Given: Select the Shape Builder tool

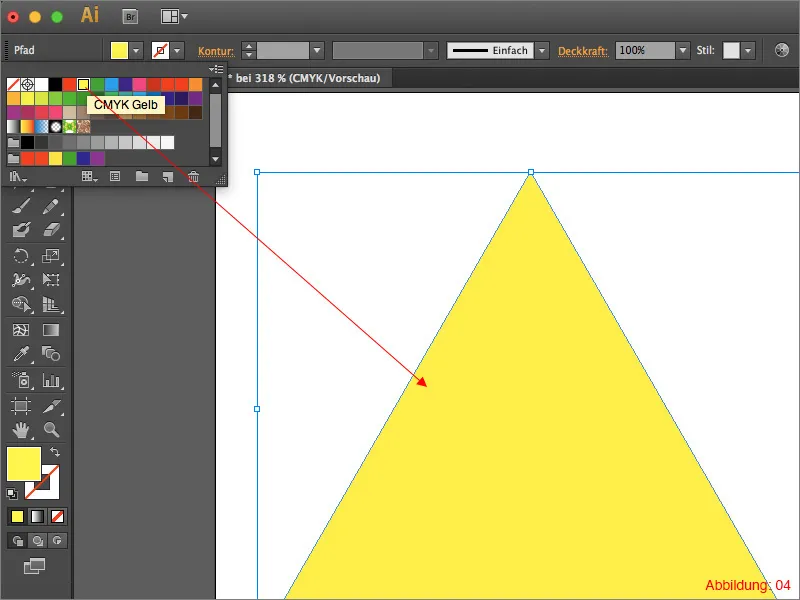Looking at the screenshot, I should [x=21, y=304].
